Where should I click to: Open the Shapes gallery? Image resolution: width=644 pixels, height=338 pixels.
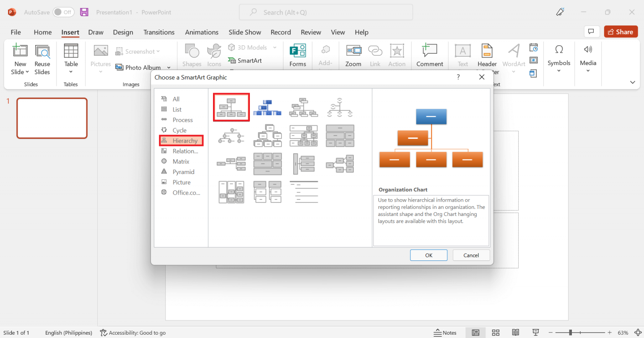click(192, 55)
